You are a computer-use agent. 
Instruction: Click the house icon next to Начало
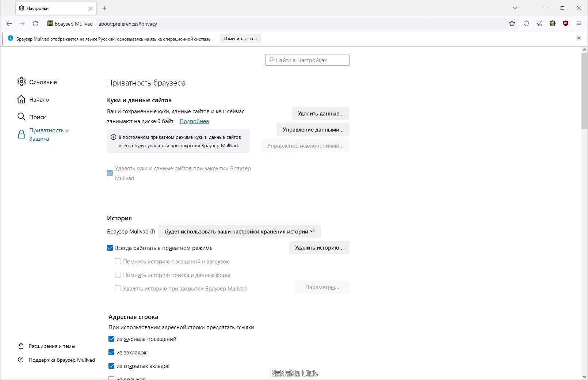22,99
